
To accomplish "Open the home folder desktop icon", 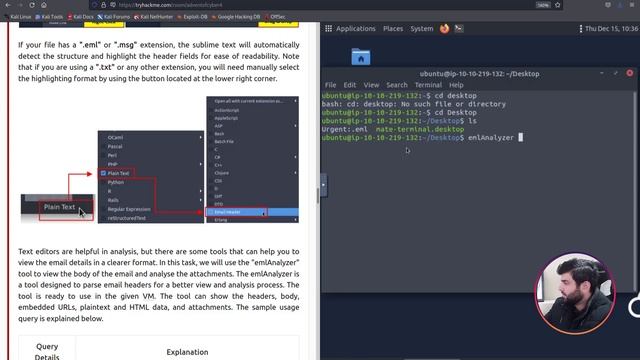I will pyautogui.click(x=361, y=57).
